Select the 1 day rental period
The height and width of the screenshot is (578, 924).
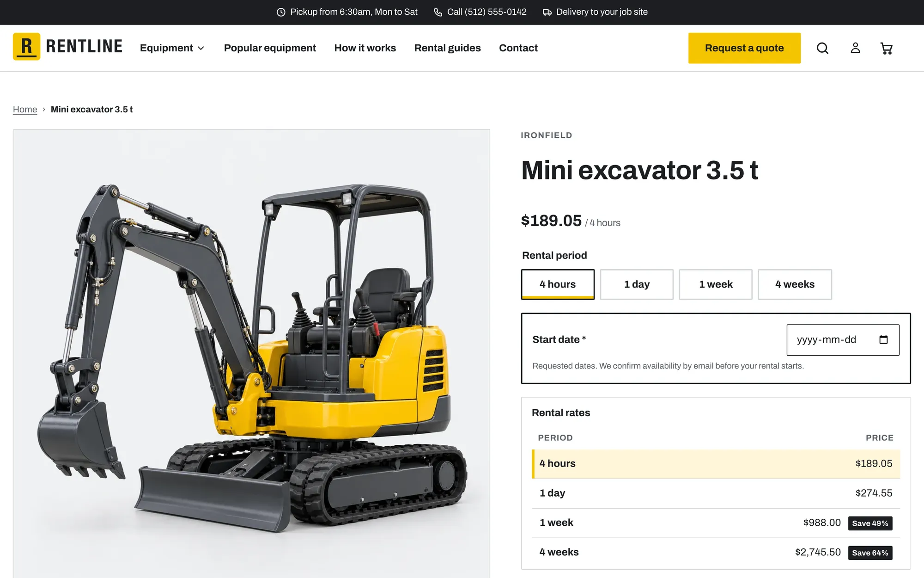[x=637, y=284]
